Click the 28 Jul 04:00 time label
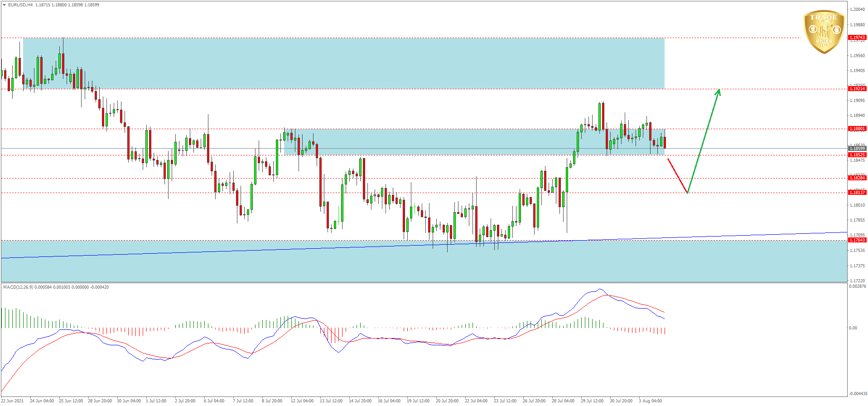This screenshot has height=406, width=868. [563, 401]
